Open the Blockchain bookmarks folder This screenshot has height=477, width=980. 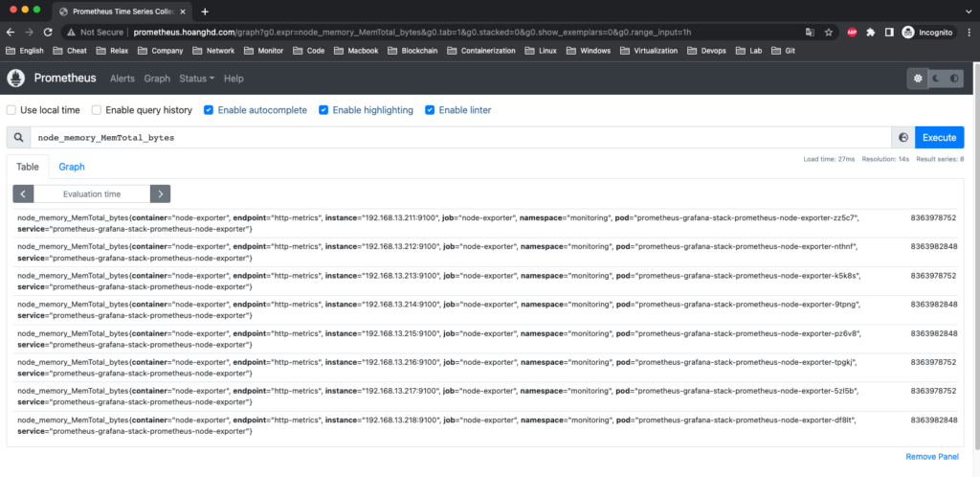tap(412, 51)
